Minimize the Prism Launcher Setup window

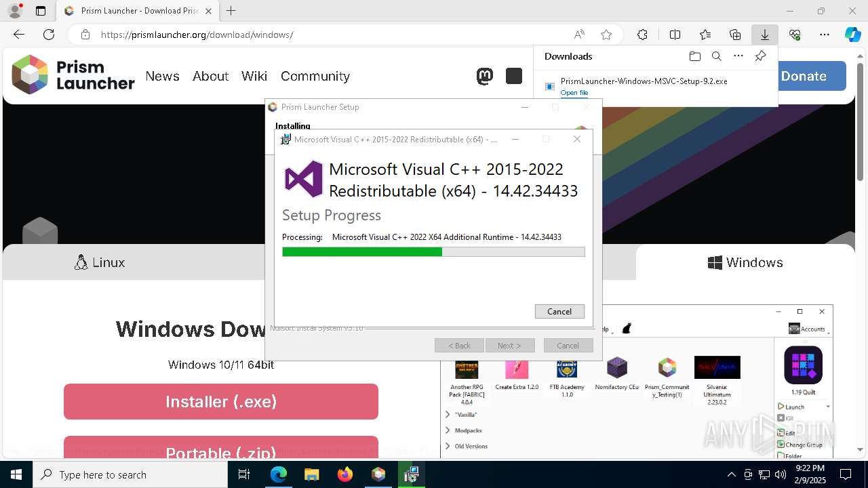tap(524, 107)
